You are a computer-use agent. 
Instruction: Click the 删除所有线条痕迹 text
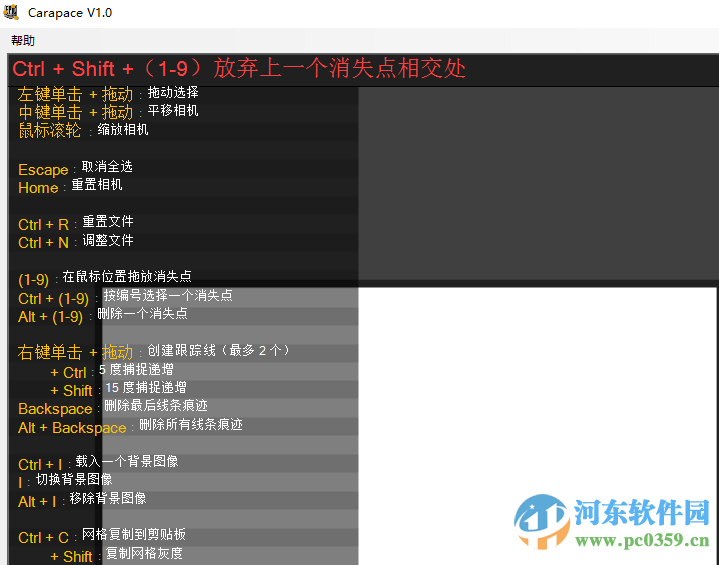tap(191, 425)
